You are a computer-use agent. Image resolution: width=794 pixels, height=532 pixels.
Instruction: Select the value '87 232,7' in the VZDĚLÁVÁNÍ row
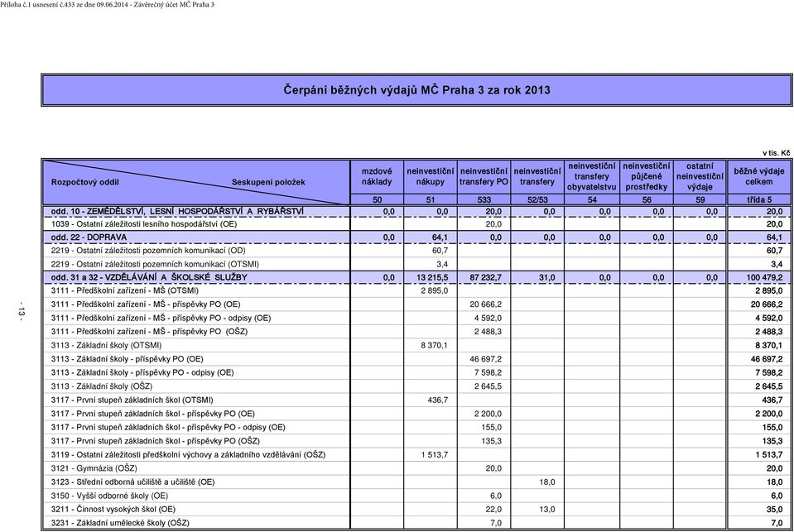[x=486, y=278]
